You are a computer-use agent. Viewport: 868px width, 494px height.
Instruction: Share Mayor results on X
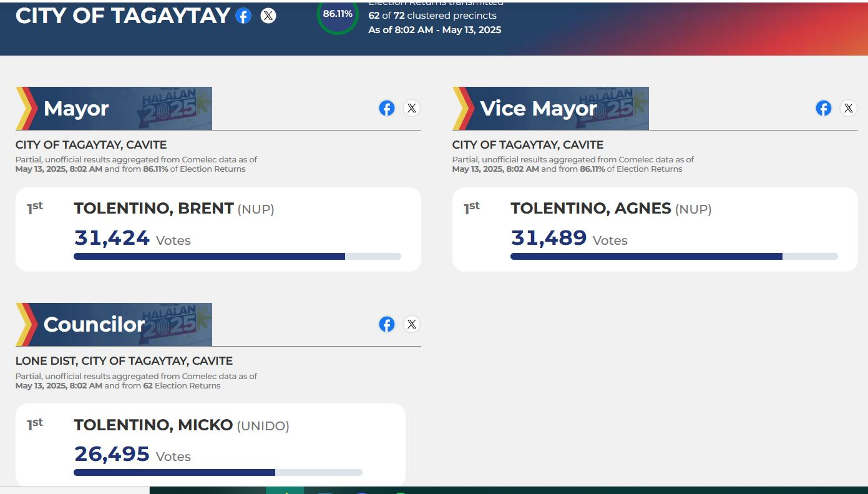tap(412, 108)
